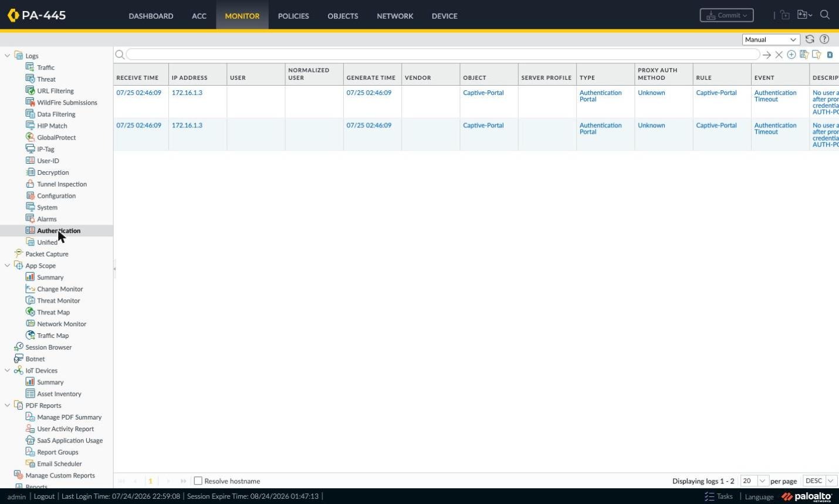
Task: Open WildFire Submissions logs
Action: [x=67, y=103]
